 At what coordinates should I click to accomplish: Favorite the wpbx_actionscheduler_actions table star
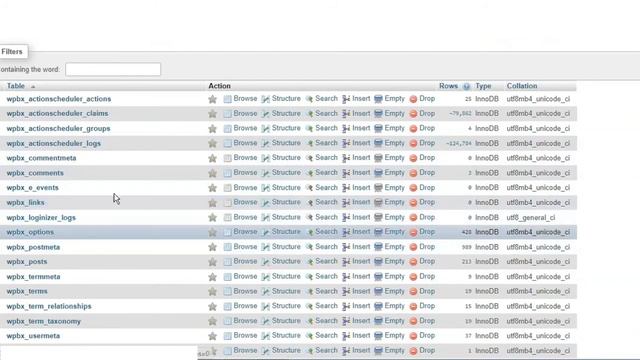coord(212,99)
